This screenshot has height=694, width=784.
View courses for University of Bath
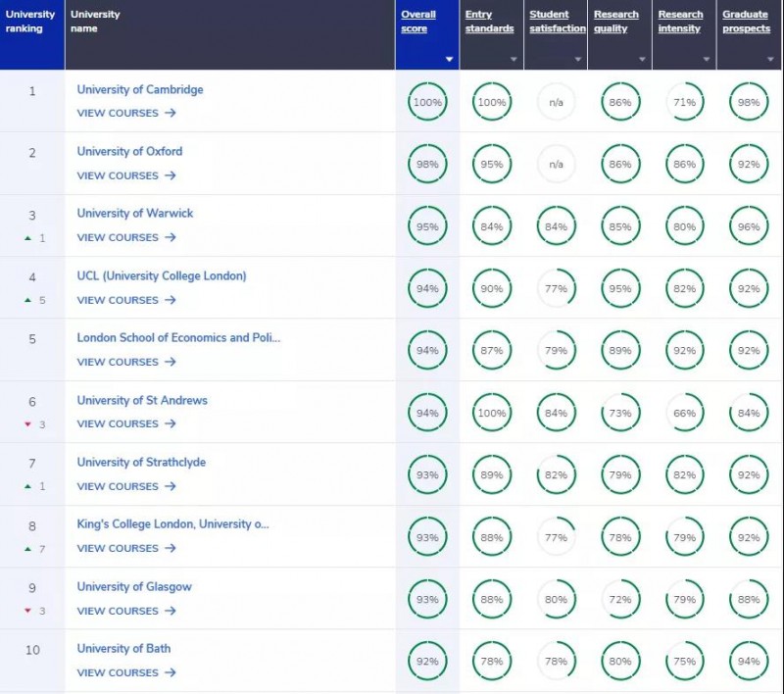pos(126,673)
